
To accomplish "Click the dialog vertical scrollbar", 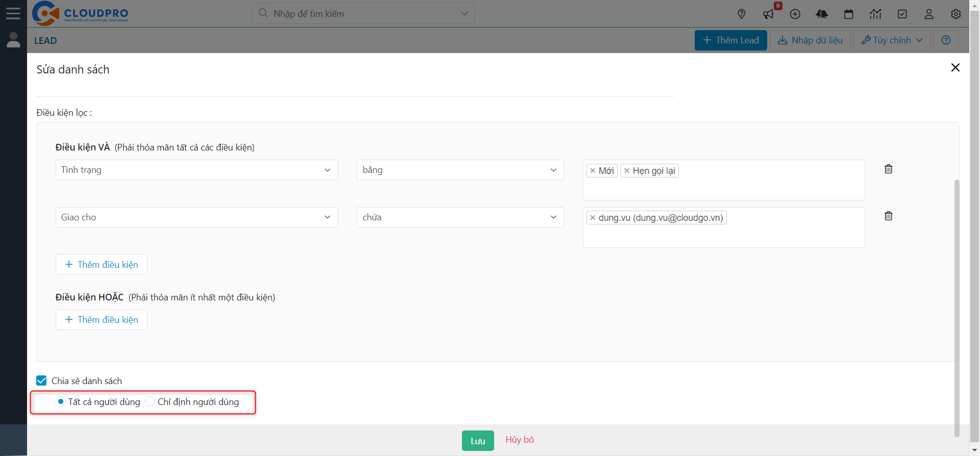I will pyautogui.click(x=957, y=308).
